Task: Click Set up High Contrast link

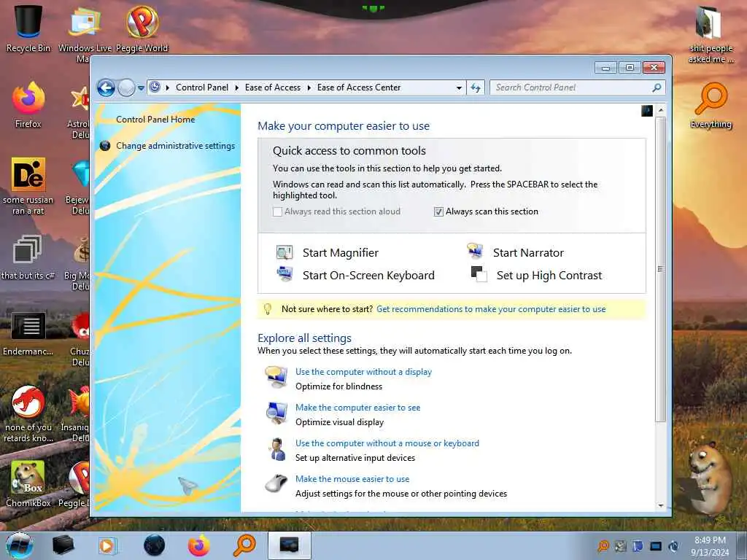Action: click(549, 275)
